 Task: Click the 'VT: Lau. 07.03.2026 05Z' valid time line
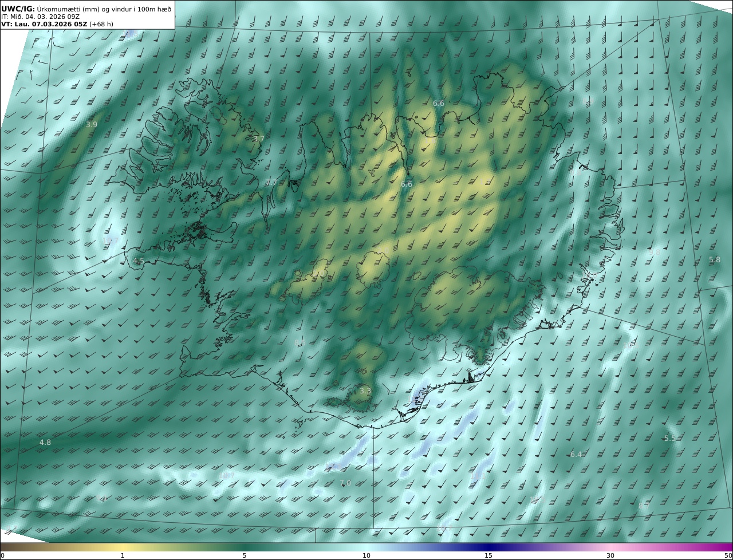click(x=57, y=24)
